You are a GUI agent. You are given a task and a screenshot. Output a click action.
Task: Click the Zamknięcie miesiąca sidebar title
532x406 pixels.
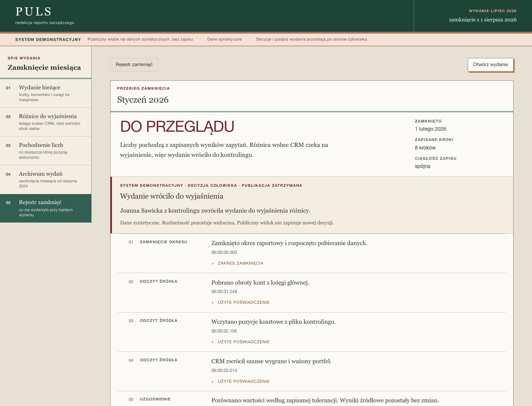click(x=44, y=68)
